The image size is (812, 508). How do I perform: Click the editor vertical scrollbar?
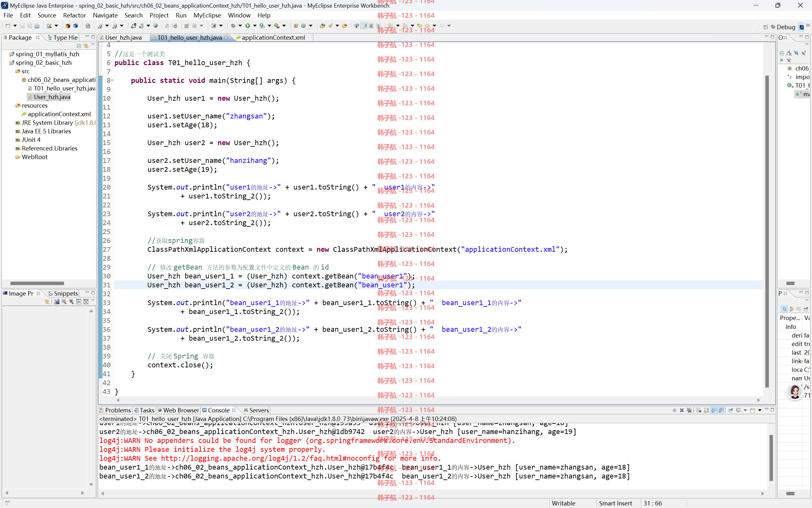pyautogui.click(x=767, y=231)
